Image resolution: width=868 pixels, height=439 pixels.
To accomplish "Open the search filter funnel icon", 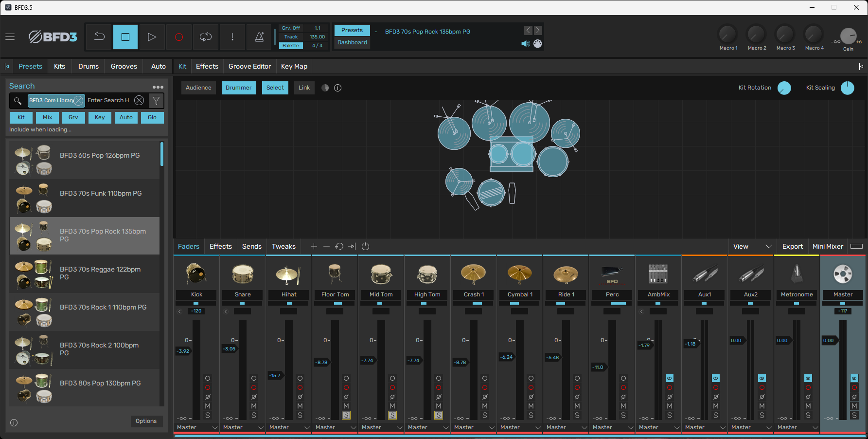I will coord(156,101).
